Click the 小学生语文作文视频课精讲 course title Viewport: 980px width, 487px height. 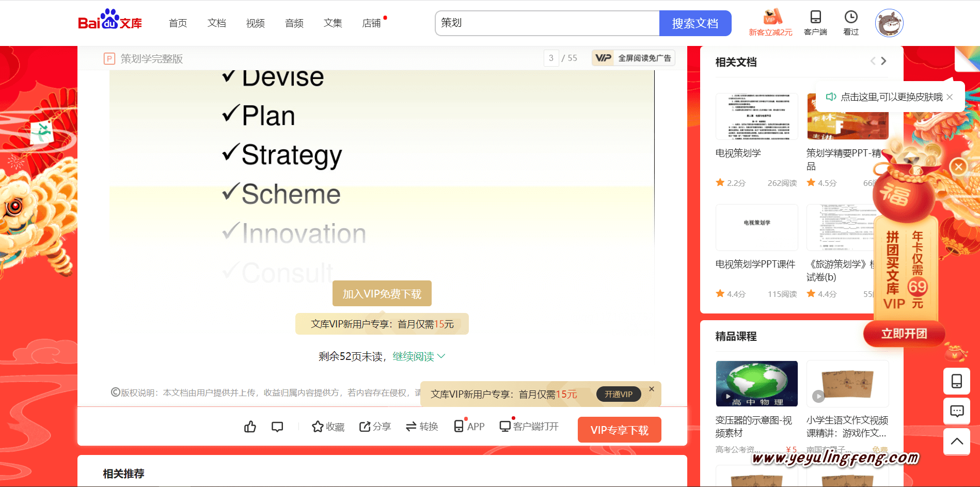847,427
